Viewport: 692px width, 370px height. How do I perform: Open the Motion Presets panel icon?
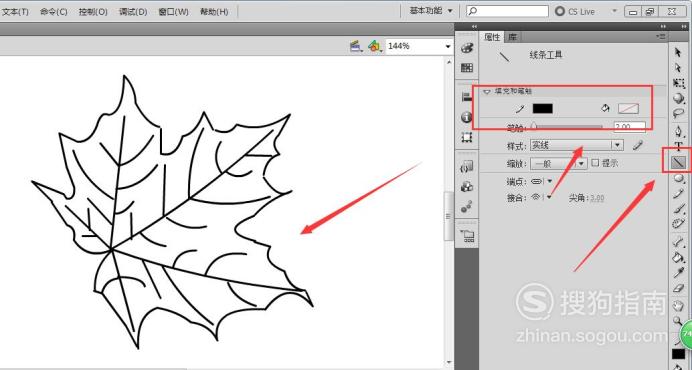click(467, 206)
